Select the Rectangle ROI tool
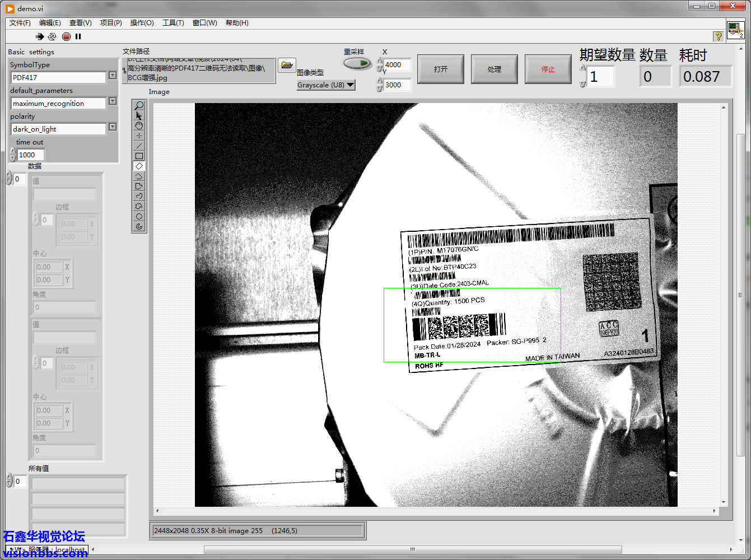 coord(139,156)
